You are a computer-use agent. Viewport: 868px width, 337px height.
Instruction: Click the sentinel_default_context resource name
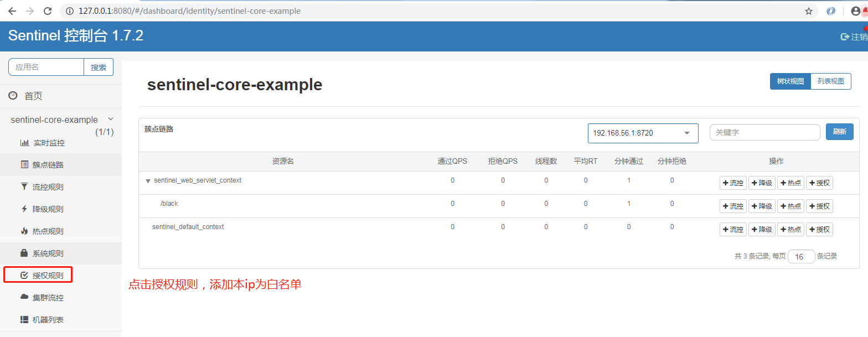tap(188, 227)
